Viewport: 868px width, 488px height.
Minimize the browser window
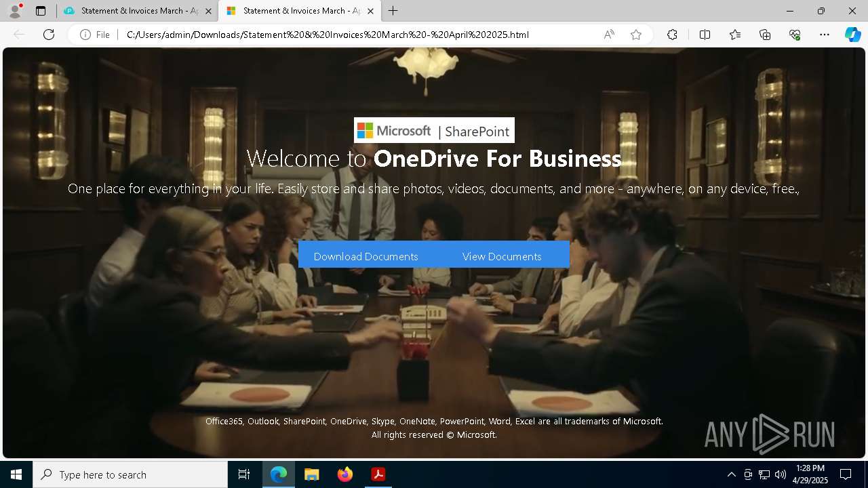(x=790, y=11)
